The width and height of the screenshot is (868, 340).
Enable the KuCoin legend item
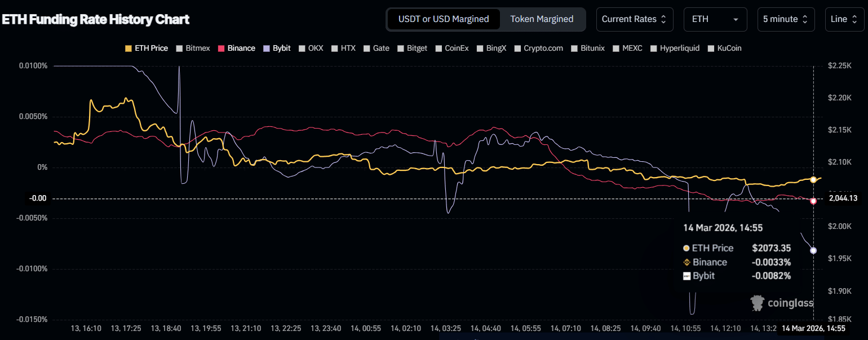[x=724, y=48]
